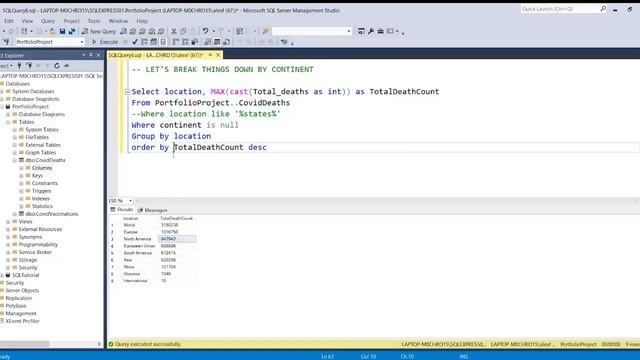Open the Query menu

[x=48, y=21]
